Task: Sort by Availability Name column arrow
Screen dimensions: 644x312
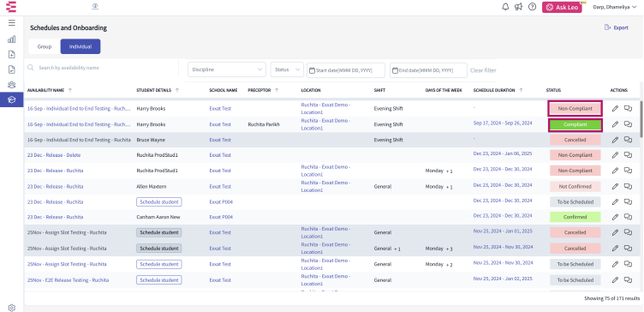Action: click(x=70, y=90)
